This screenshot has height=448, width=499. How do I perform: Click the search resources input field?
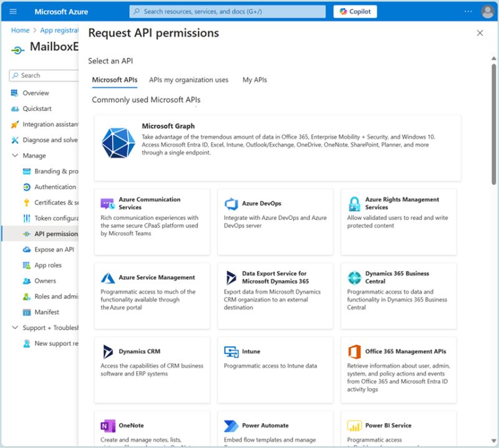(x=227, y=11)
